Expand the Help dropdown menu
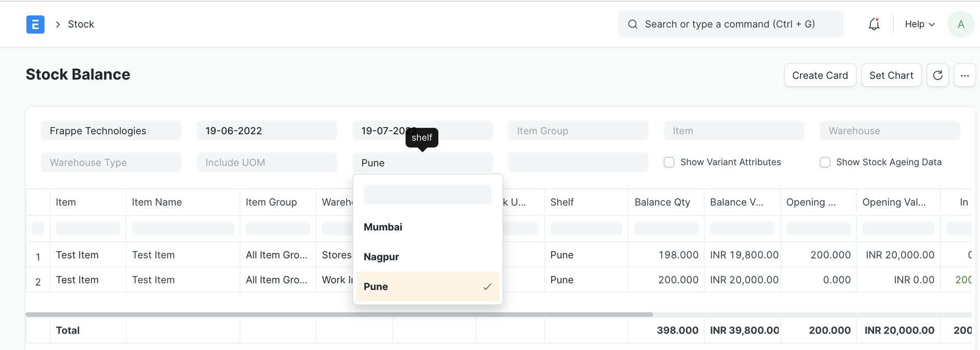 919,24
